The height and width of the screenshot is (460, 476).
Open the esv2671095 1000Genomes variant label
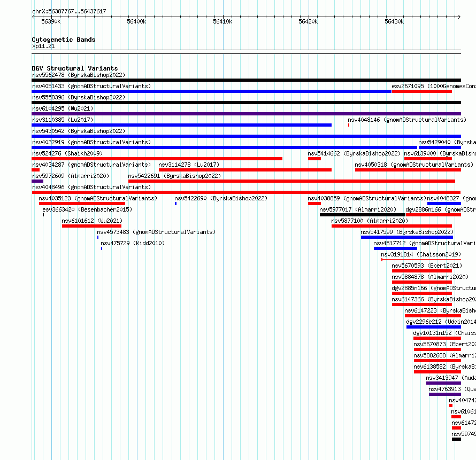coord(434,86)
